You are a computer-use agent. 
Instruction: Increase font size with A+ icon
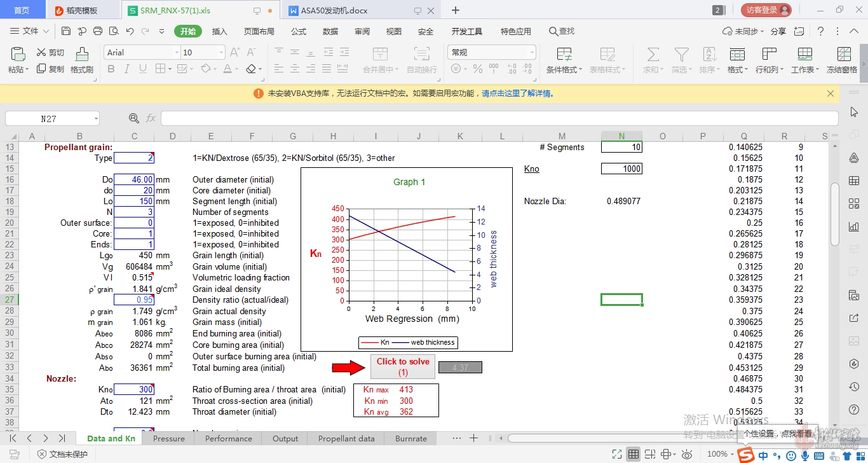tap(235, 53)
